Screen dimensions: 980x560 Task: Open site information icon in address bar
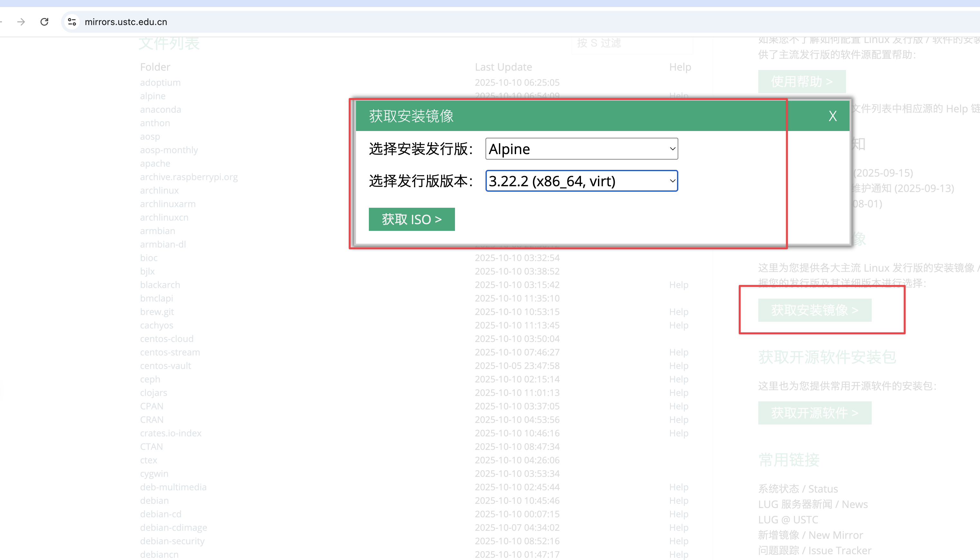pos(72,22)
